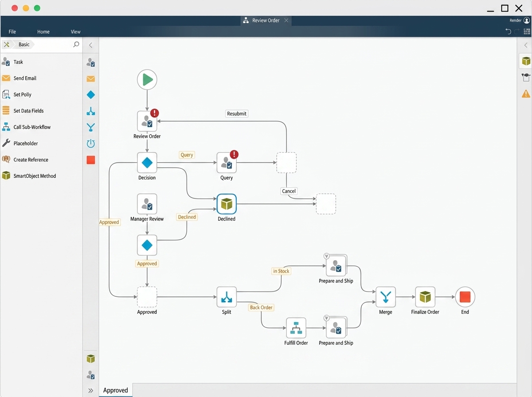Choose Set Polly from the toolbox
The image size is (532, 397).
[41, 94]
